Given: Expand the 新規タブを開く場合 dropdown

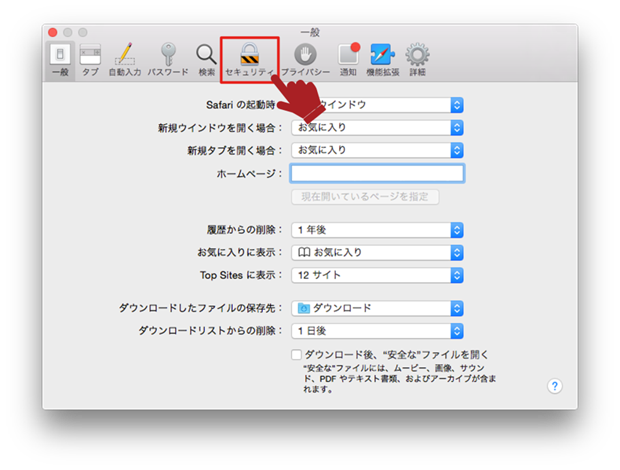Looking at the screenshot, I should [377, 150].
